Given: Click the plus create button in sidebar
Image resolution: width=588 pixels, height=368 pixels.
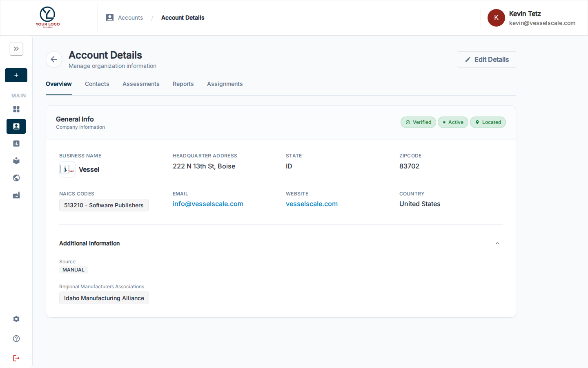Looking at the screenshot, I should [x=16, y=75].
